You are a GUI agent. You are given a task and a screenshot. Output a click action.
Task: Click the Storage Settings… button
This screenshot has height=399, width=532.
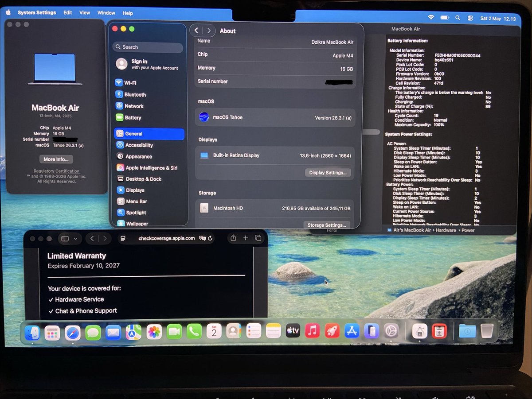click(x=327, y=225)
